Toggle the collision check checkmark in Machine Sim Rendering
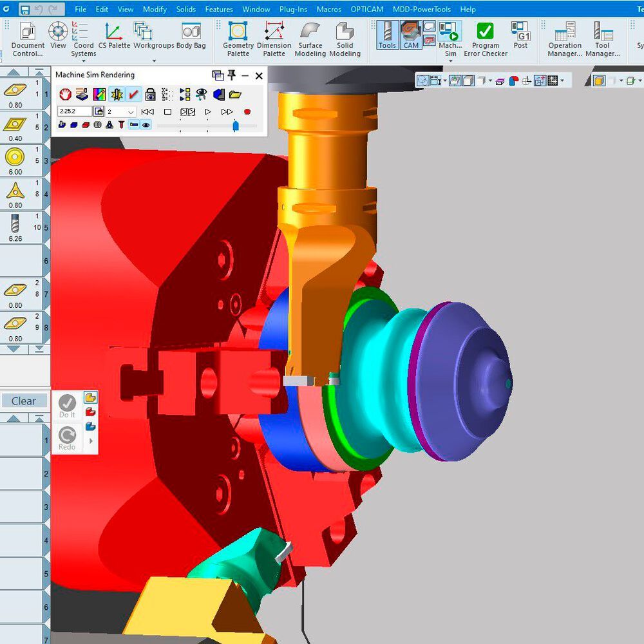This screenshot has width=644, height=644. (133, 93)
